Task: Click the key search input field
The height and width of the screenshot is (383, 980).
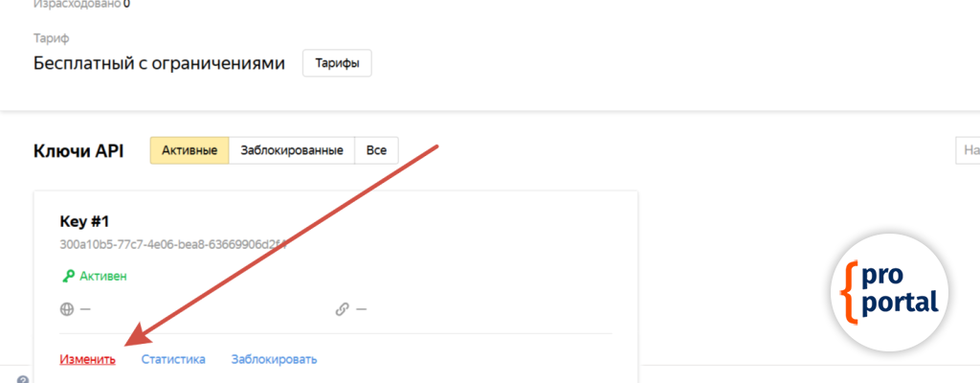Action: coord(968,150)
